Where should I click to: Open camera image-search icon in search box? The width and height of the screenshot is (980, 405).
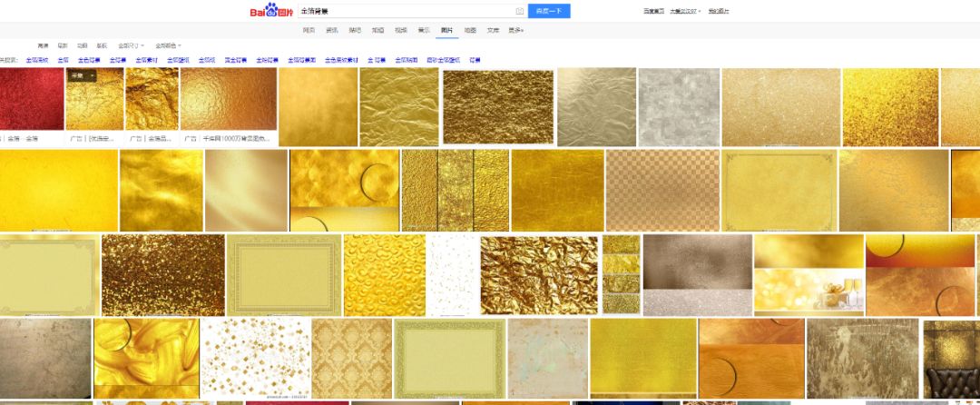tap(519, 11)
